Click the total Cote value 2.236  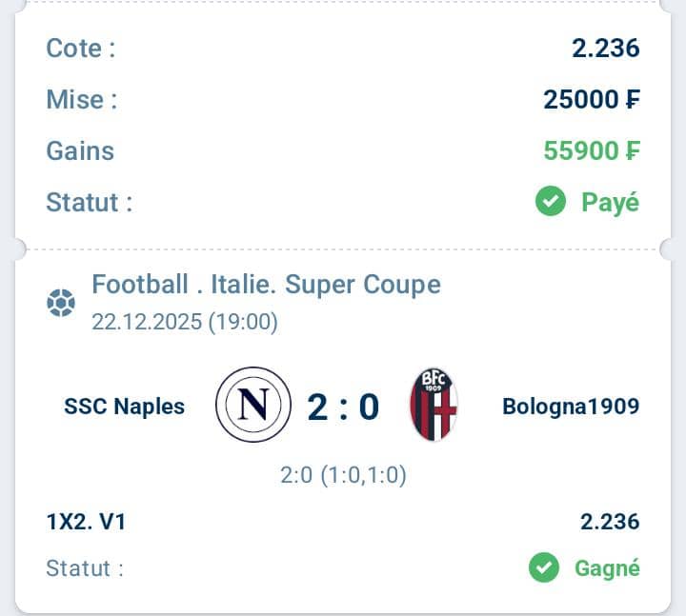click(x=606, y=49)
